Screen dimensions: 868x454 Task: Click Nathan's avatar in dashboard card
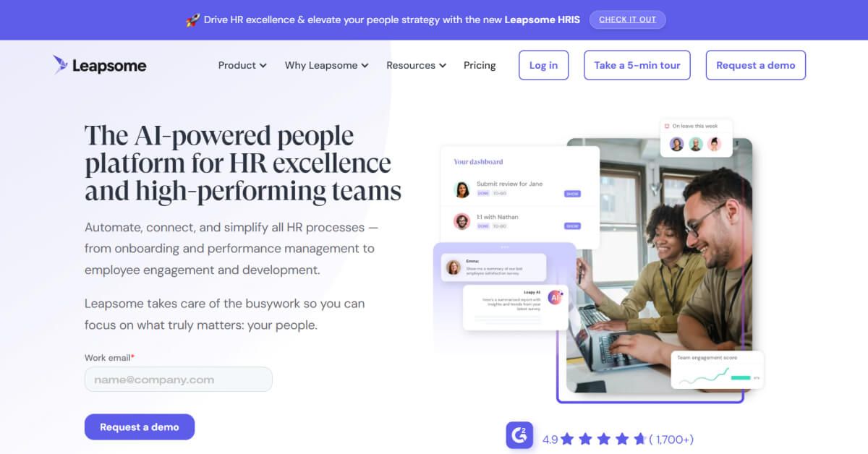click(x=461, y=222)
